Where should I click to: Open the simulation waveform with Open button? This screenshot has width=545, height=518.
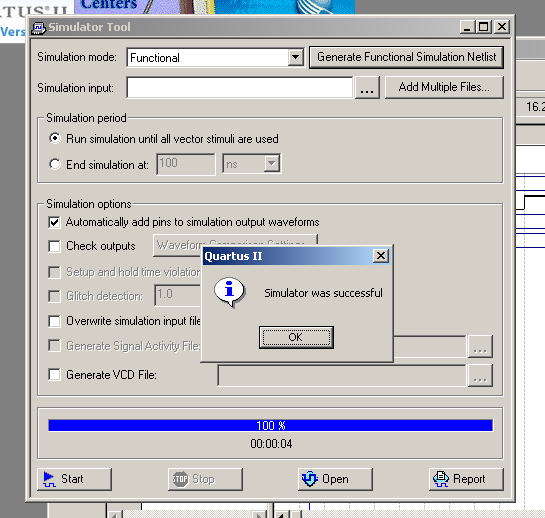335,479
